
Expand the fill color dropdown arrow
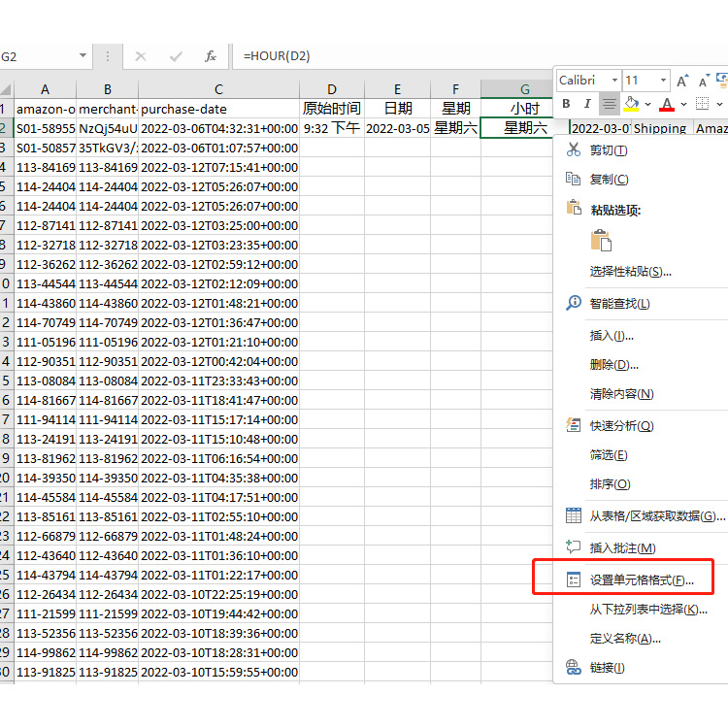[646, 104]
